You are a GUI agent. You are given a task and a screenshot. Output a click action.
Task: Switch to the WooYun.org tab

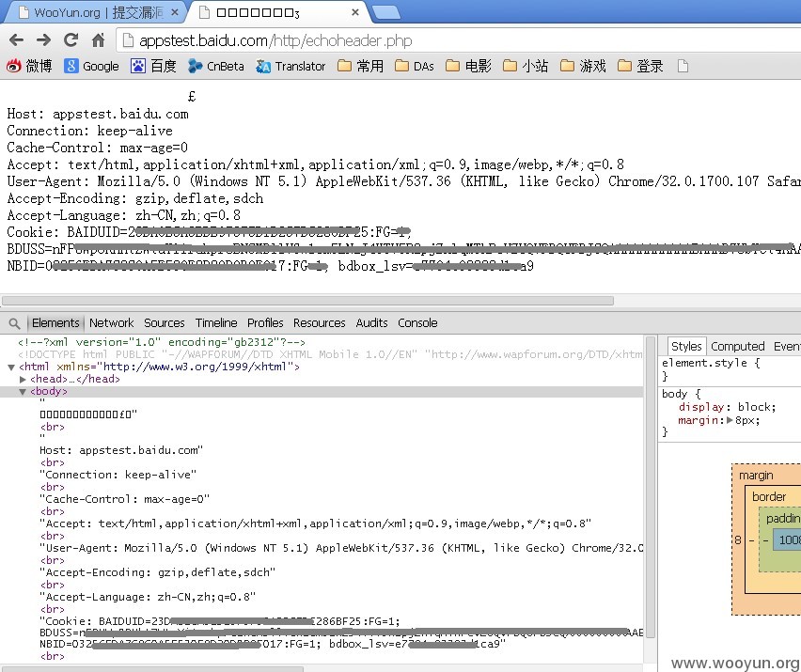(95, 12)
